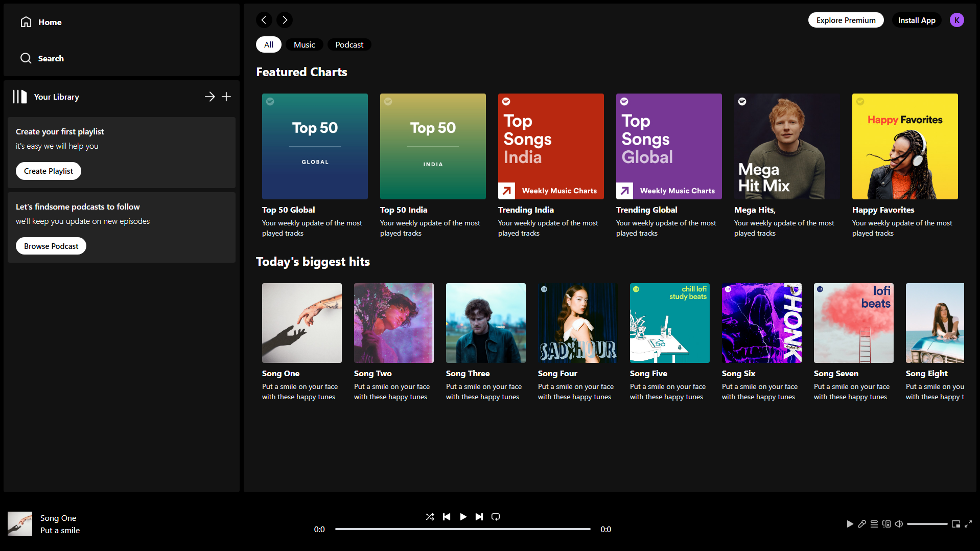
Task: Click the Today's biggest hits heading
Action: [x=313, y=262]
